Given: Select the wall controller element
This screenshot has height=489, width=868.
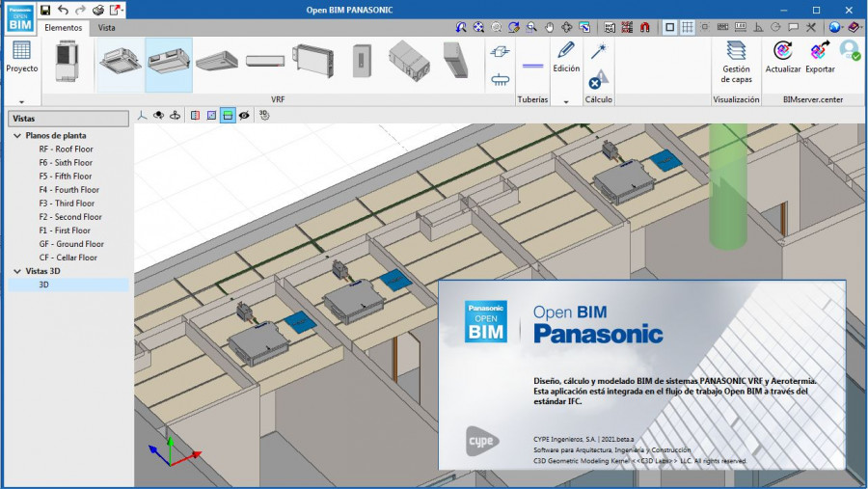Looking at the screenshot, I should pyautogui.click(x=362, y=61).
